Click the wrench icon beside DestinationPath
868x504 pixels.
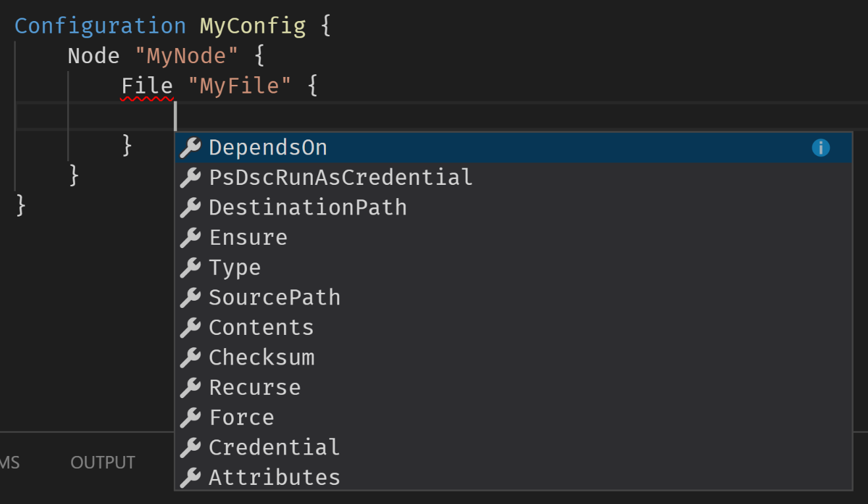(x=190, y=208)
